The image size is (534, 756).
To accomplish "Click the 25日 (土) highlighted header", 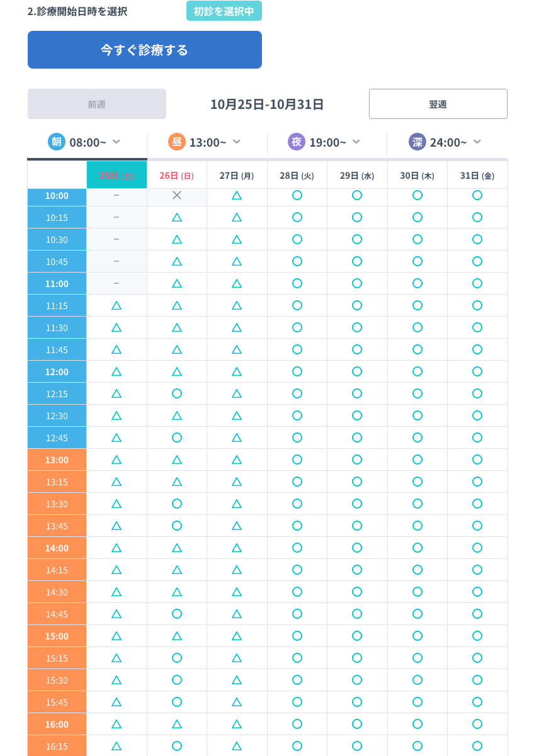I will pos(116,176).
